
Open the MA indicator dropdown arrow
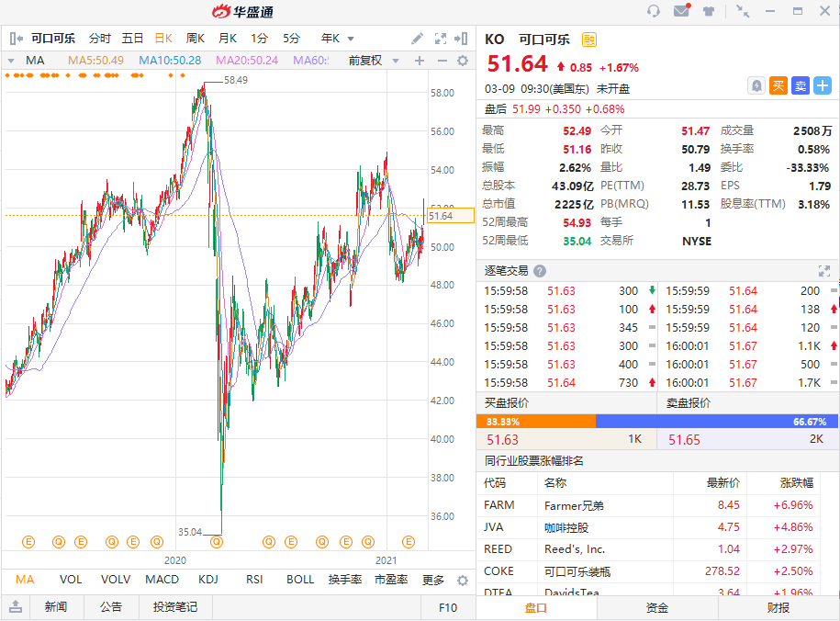pos(11,61)
